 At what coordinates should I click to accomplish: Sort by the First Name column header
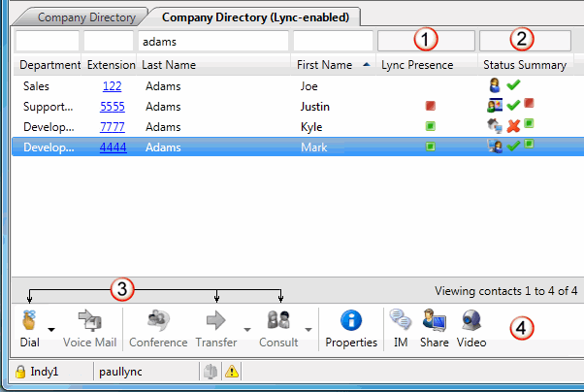point(324,65)
